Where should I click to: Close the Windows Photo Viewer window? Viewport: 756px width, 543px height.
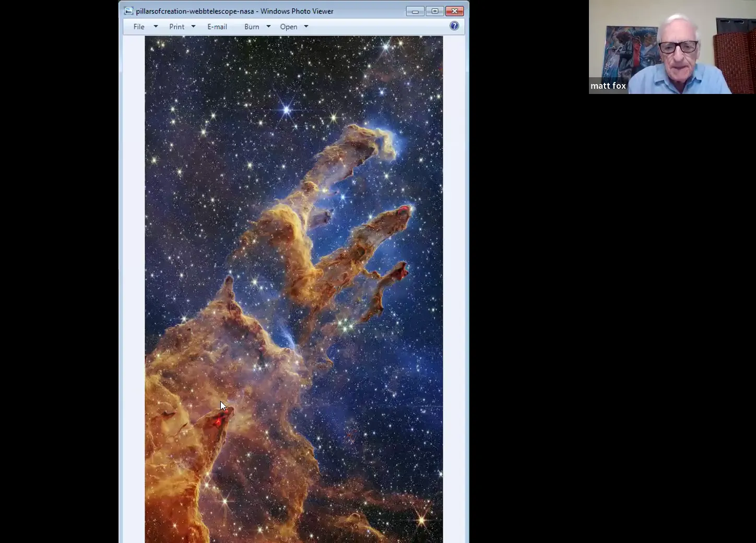tap(455, 11)
